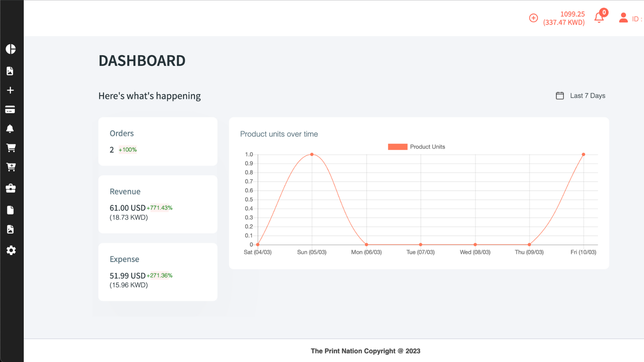Click the top image file icon in sidebar
Screen dimensions: 644x362
10,71
